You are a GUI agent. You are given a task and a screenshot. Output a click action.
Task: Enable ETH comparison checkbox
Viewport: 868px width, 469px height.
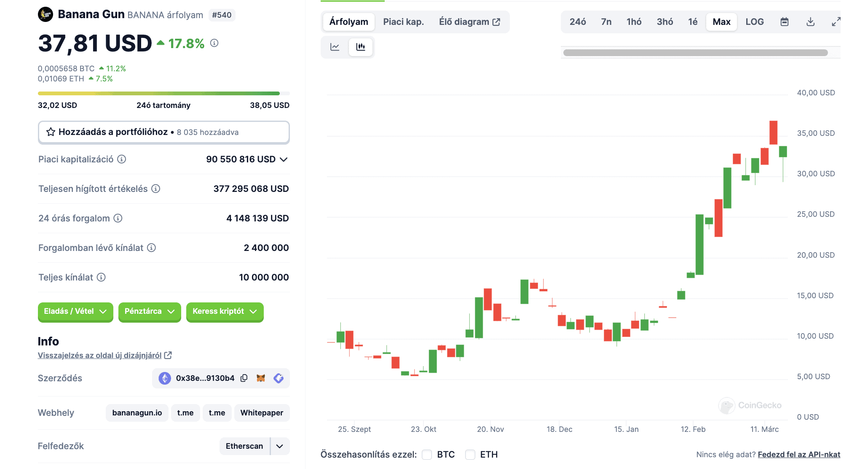click(470, 454)
